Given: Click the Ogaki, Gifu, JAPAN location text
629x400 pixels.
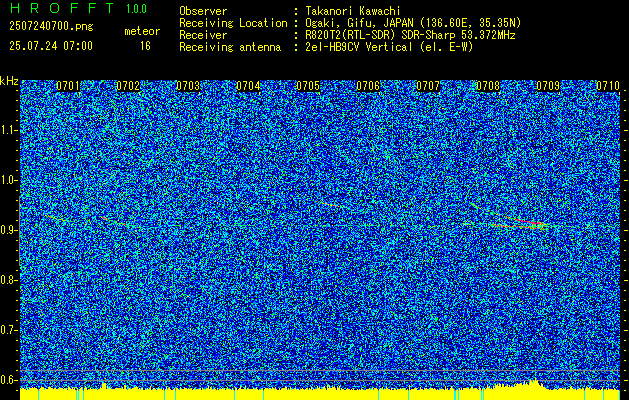Looking at the screenshot, I should (413, 23).
